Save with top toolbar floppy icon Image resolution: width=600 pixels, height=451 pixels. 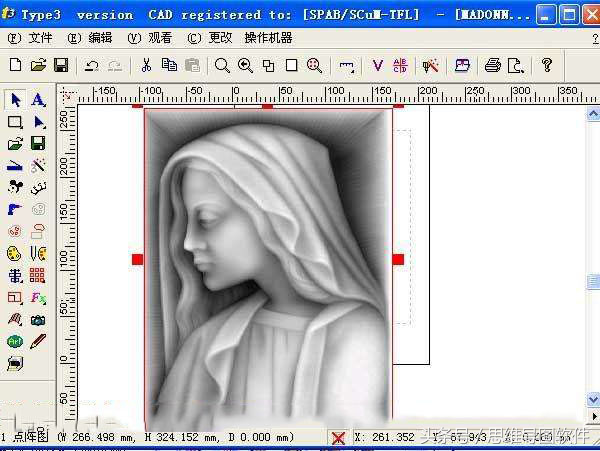pos(61,65)
